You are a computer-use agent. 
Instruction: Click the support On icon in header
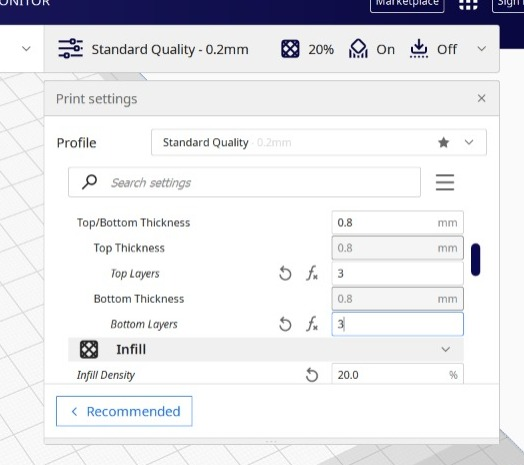click(358, 49)
